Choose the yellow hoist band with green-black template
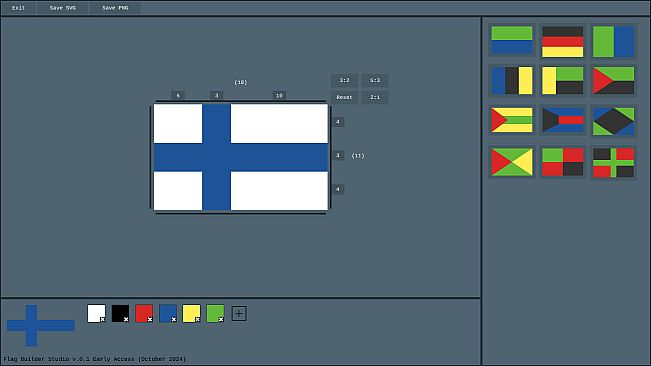 pyautogui.click(x=563, y=81)
